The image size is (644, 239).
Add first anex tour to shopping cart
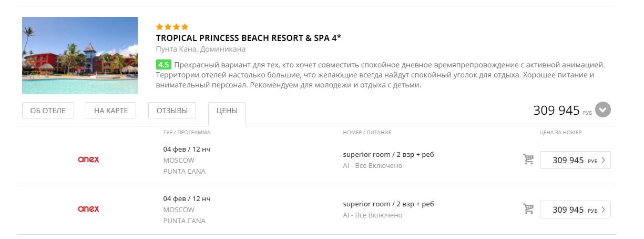tap(528, 160)
